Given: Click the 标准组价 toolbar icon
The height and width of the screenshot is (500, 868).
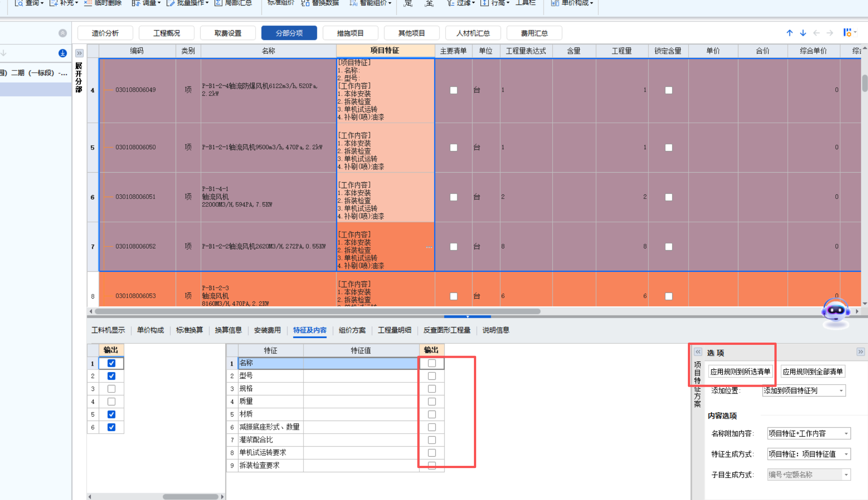Looking at the screenshot, I should point(280,3).
